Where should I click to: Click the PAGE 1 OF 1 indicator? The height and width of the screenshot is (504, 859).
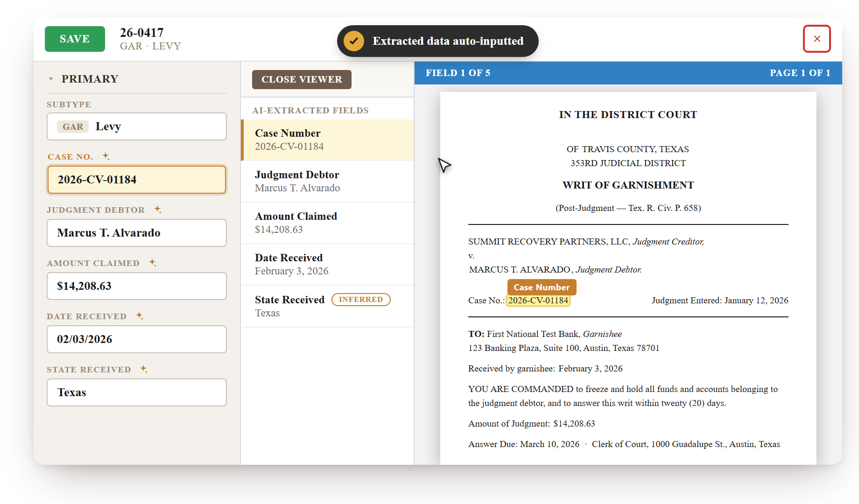[x=800, y=73]
